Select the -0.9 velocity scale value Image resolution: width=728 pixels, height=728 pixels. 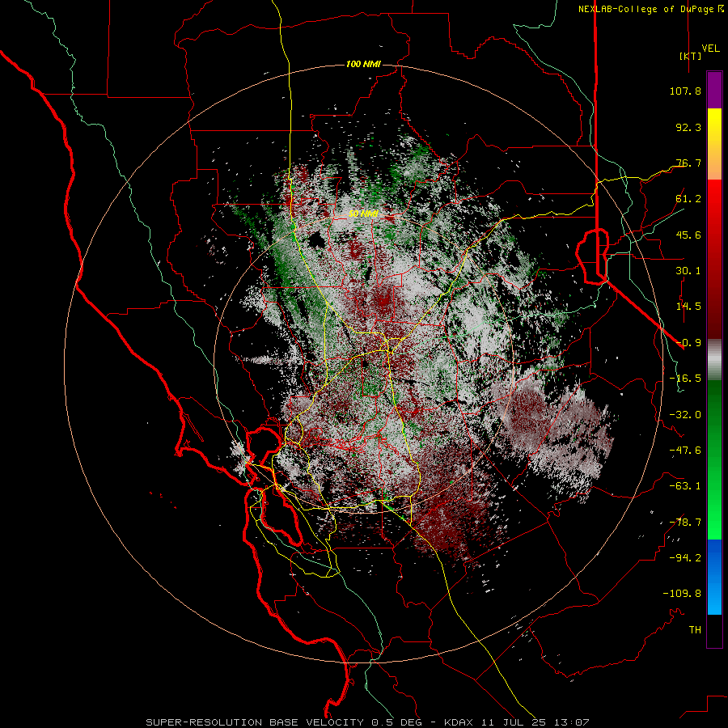688,343
